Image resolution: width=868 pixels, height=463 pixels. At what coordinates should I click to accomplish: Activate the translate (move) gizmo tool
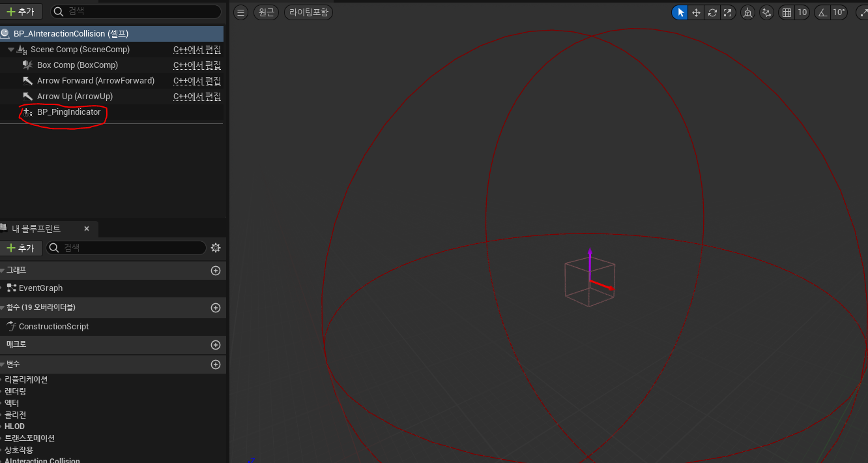(697, 12)
